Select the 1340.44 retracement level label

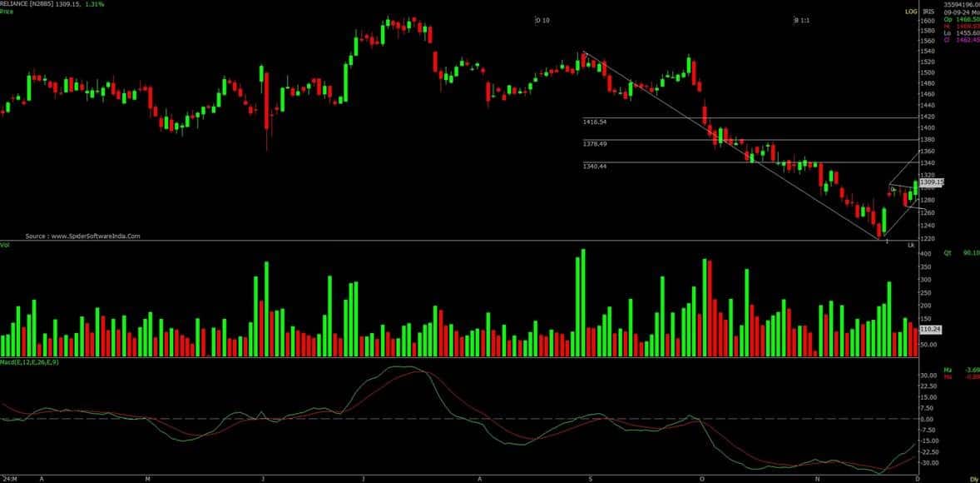(x=597, y=167)
